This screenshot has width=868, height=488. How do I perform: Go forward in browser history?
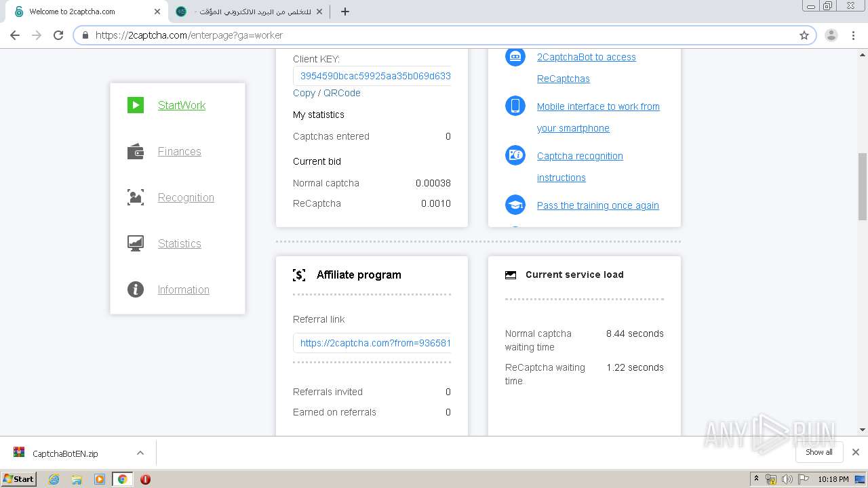tap(37, 35)
